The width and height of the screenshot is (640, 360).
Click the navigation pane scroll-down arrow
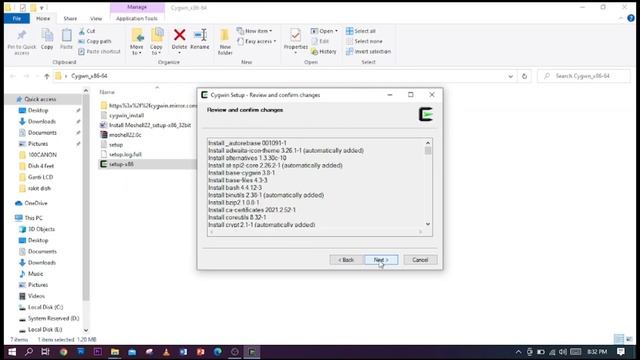coord(86,330)
